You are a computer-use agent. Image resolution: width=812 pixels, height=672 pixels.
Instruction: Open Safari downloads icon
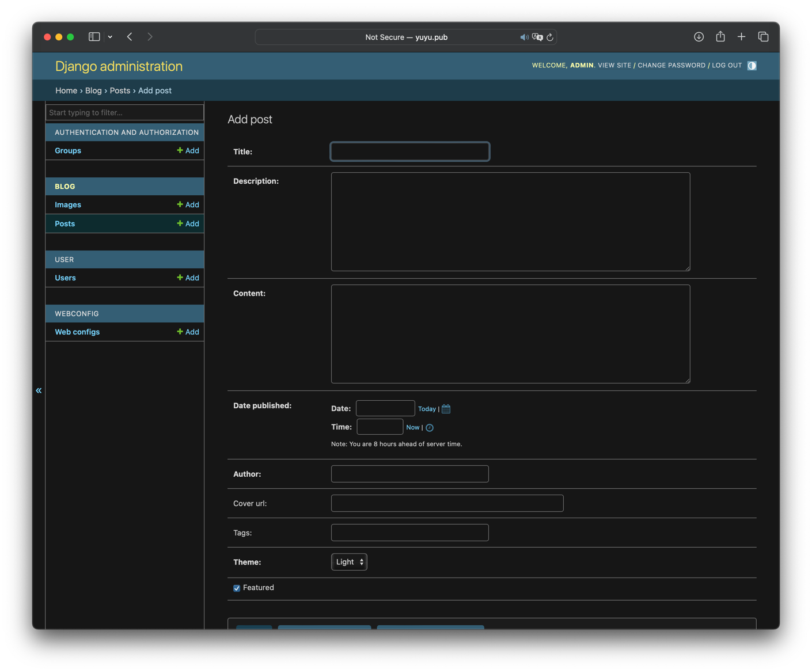[x=699, y=37]
